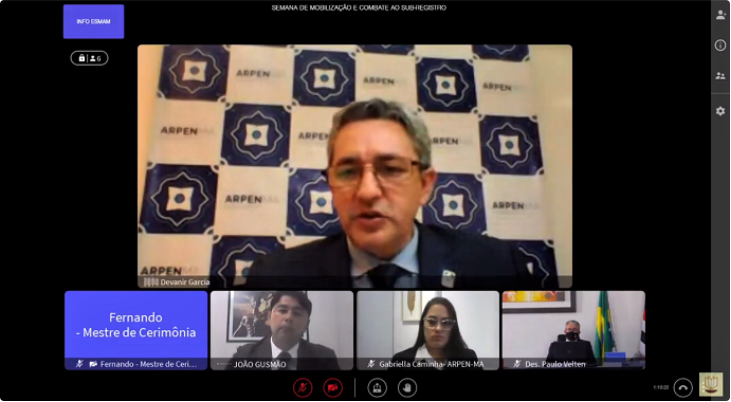Screen dimensions: 731x402
Task: Click the Devanir Garcia name label
Action: (185, 282)
